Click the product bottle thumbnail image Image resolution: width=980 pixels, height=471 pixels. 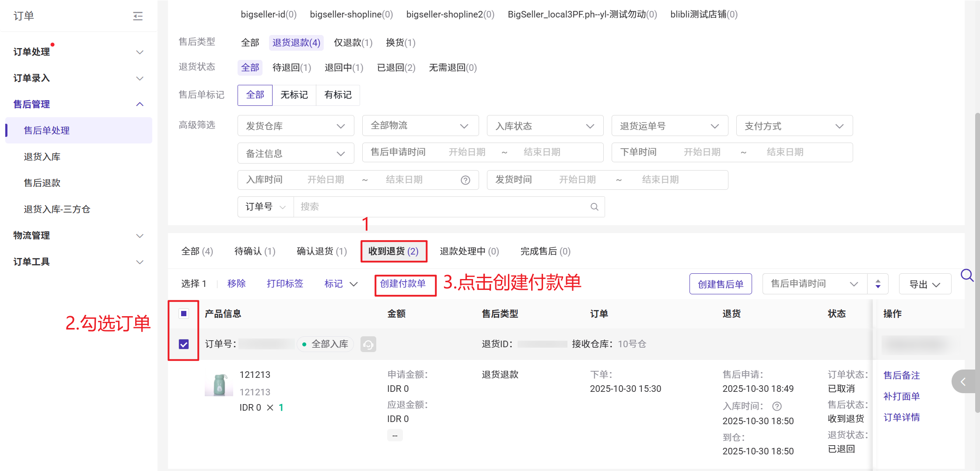[x=219, y=385]
